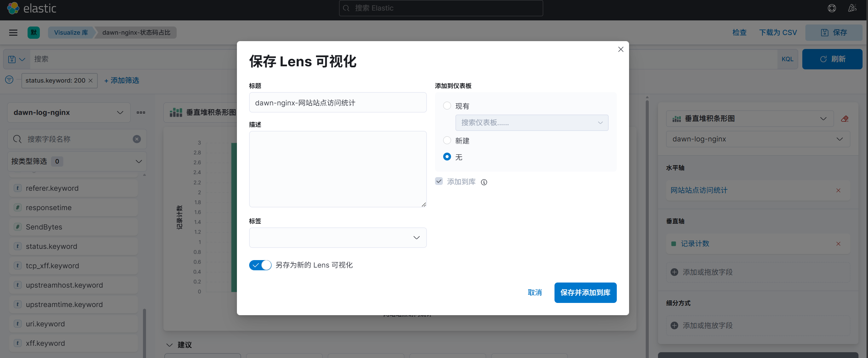
Task: Toggle the 添加到库 checkbox
Action: pyautogui.click(x=439, y=182)
